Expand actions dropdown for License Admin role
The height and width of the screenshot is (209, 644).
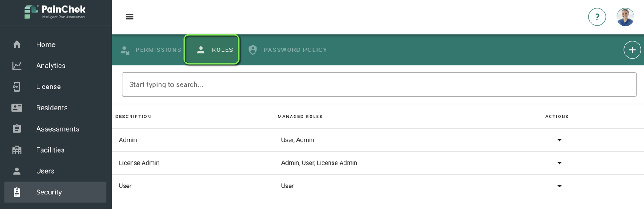tap(559, 163)
